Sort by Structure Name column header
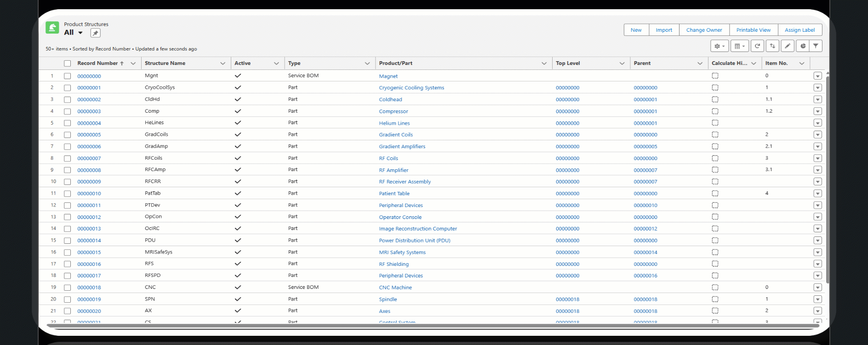The image size is (868, 345). point(165,63)
